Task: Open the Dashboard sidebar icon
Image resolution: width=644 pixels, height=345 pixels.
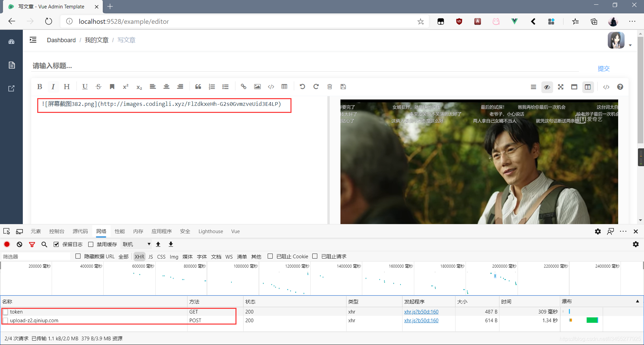Action: pyautogui.click(x=11, y=42)
